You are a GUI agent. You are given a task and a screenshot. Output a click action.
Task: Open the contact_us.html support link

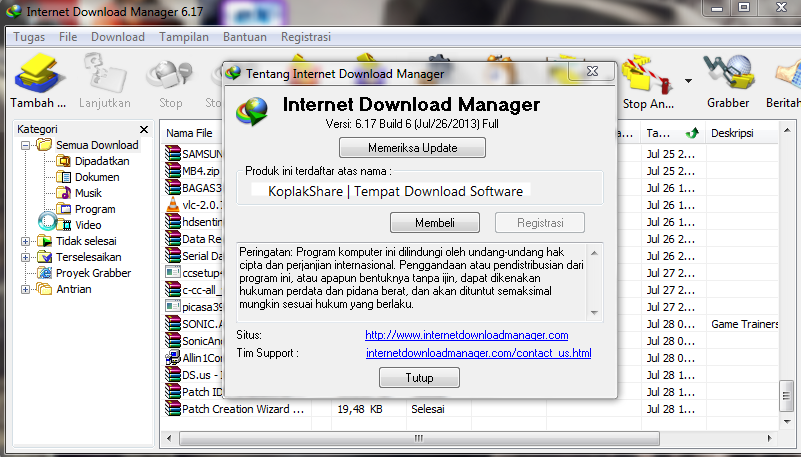479,353
